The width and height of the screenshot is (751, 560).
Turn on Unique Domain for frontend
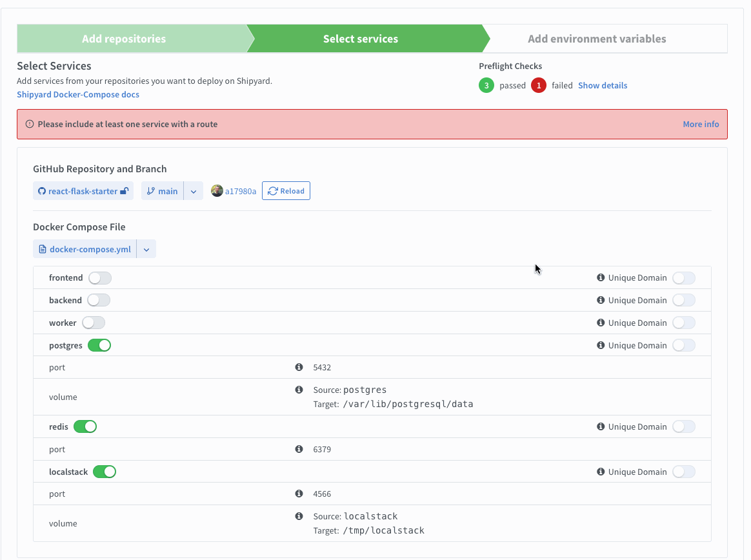point(683,278)
